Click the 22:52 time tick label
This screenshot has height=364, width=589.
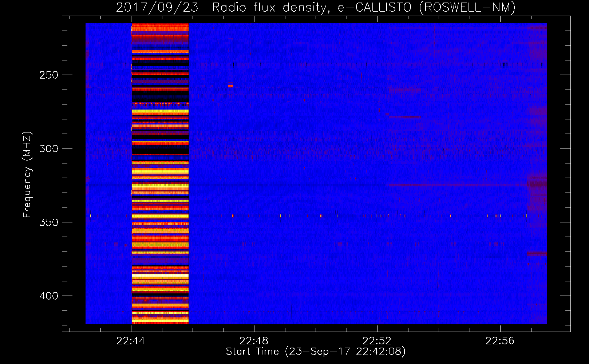tap(377, 341)
